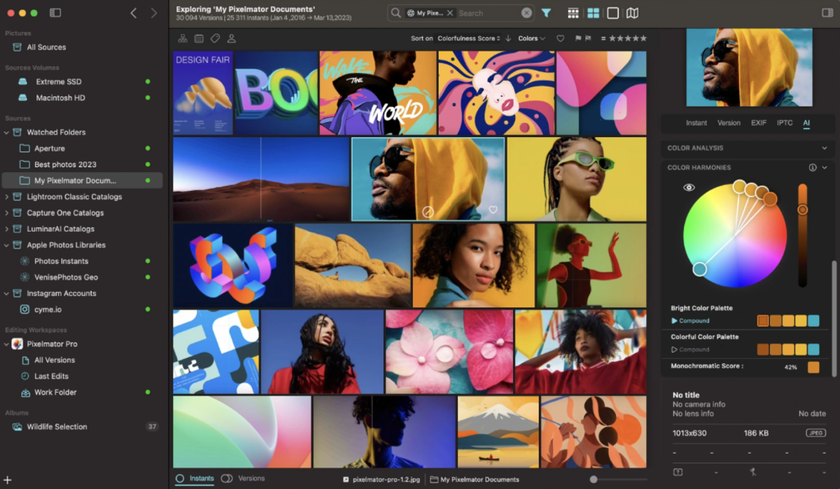Click the magnifier search icon

(395, 13)
